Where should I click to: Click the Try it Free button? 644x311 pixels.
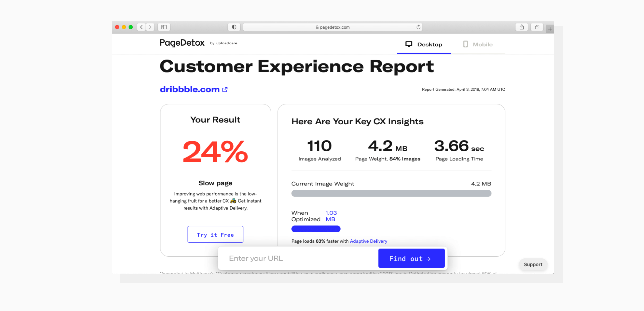[x=215, y=234]
